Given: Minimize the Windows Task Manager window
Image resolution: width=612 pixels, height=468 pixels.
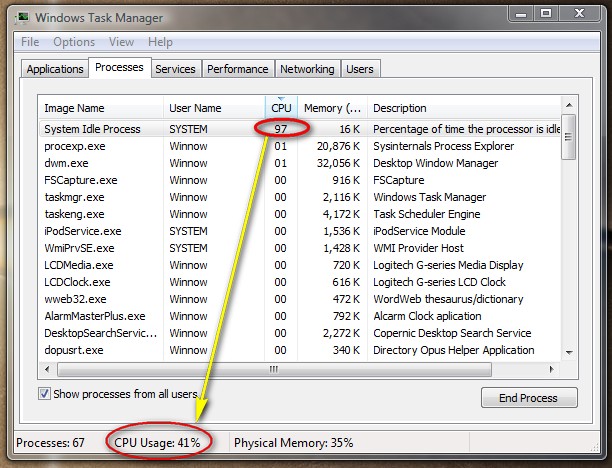Looking at the screenshot, I should click(521, 14).
